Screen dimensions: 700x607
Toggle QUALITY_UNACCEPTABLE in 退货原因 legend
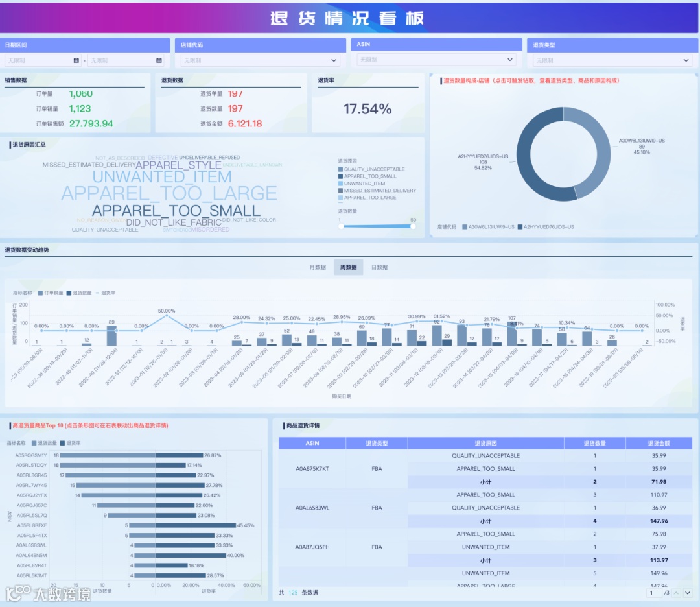371,169
